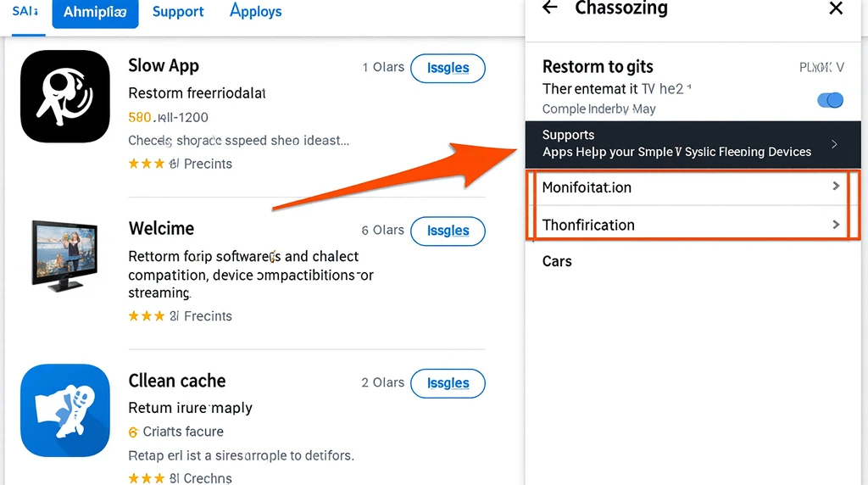The image size is (868, 485).
Task: Expand the Supports banner chevron
Action: pyautogui.click(x=834, y=144)
